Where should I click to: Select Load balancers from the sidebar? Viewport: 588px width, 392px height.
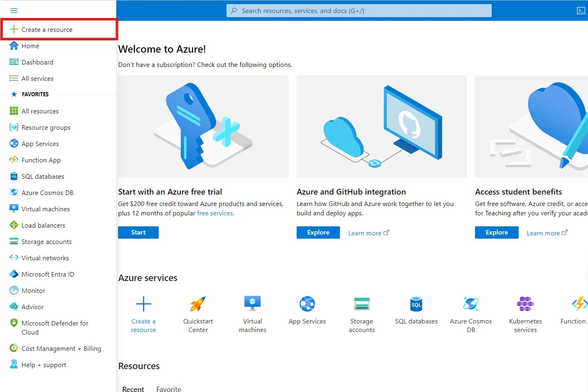pos(43,225)
